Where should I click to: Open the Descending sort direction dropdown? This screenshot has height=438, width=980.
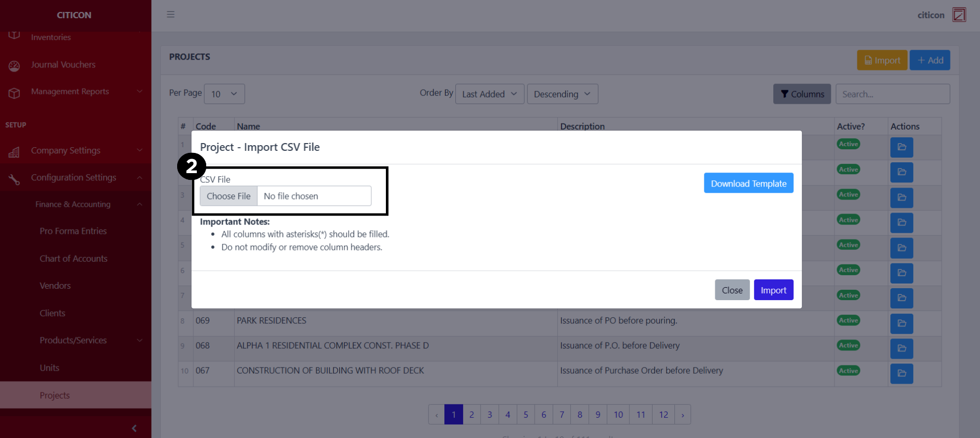click(x=562, y=94)
